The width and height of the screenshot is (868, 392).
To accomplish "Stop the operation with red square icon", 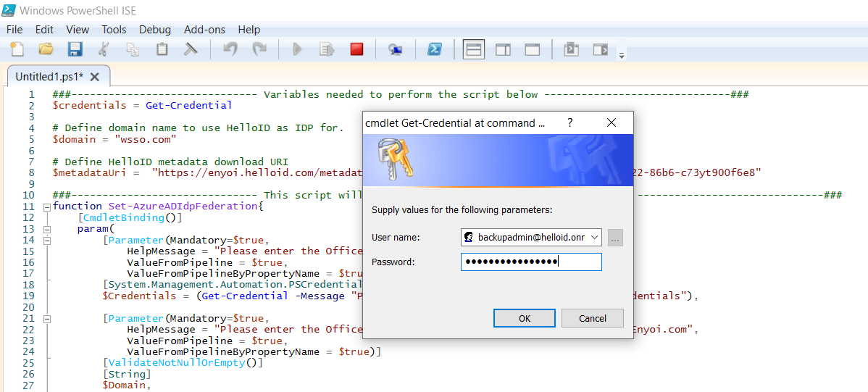I will pos(356,49).
